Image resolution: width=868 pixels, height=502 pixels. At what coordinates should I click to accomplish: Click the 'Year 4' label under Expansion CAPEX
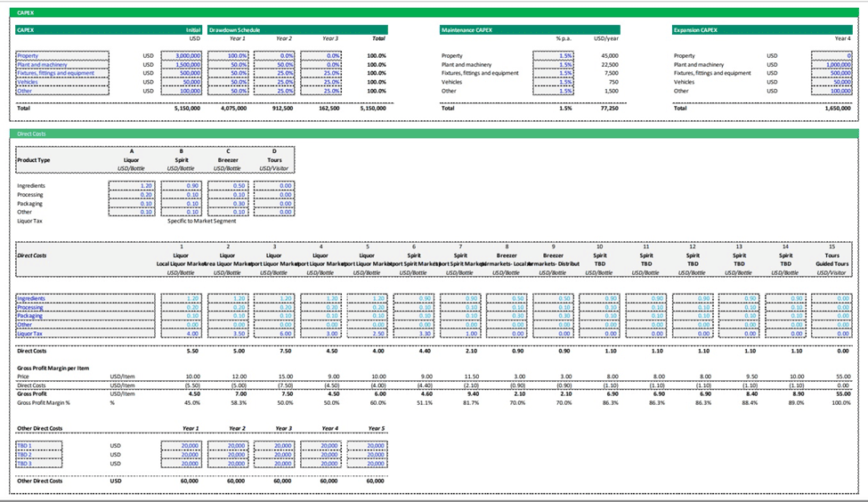(843, 39)
